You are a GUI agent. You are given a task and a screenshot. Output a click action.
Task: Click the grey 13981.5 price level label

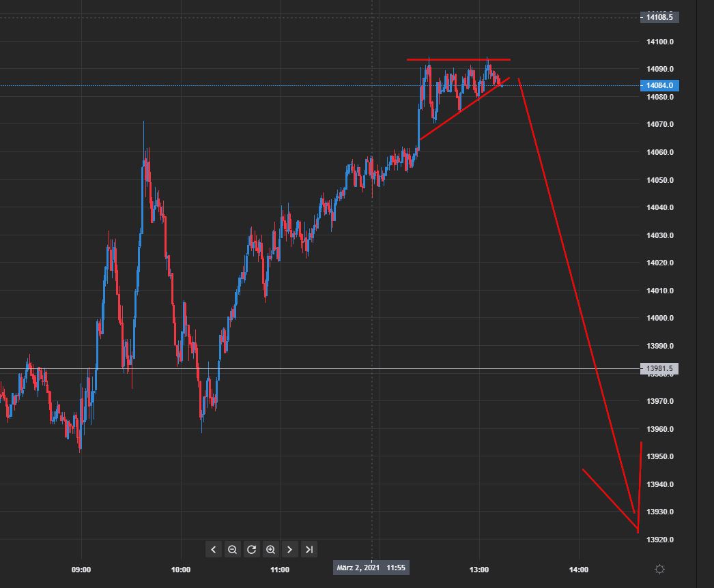[x=658, y=368]
